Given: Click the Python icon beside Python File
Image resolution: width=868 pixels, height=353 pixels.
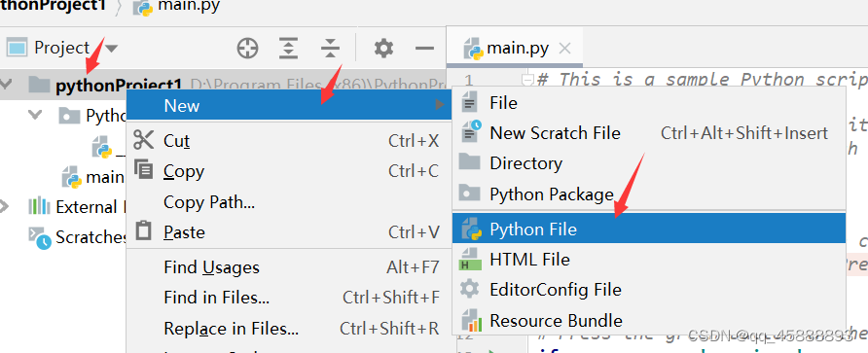Looking at the screenshot, I should coord(471,229).
